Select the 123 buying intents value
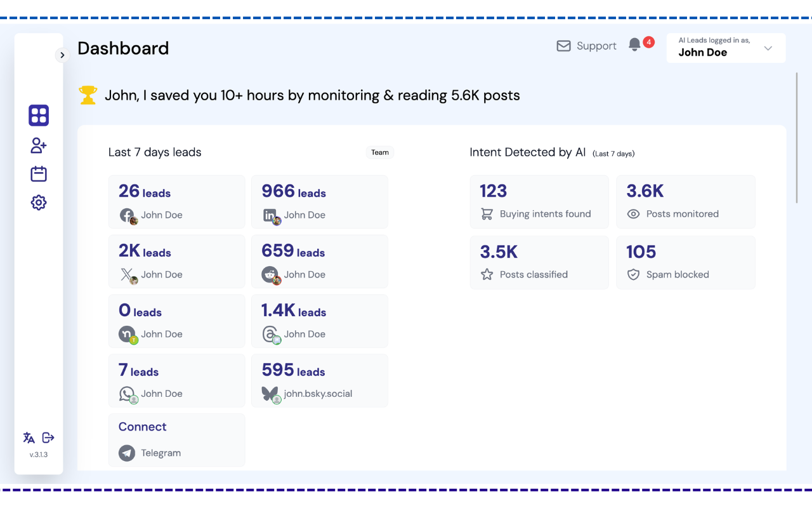The width and height of the screenshot is (812, 508). tap(494, 191)
